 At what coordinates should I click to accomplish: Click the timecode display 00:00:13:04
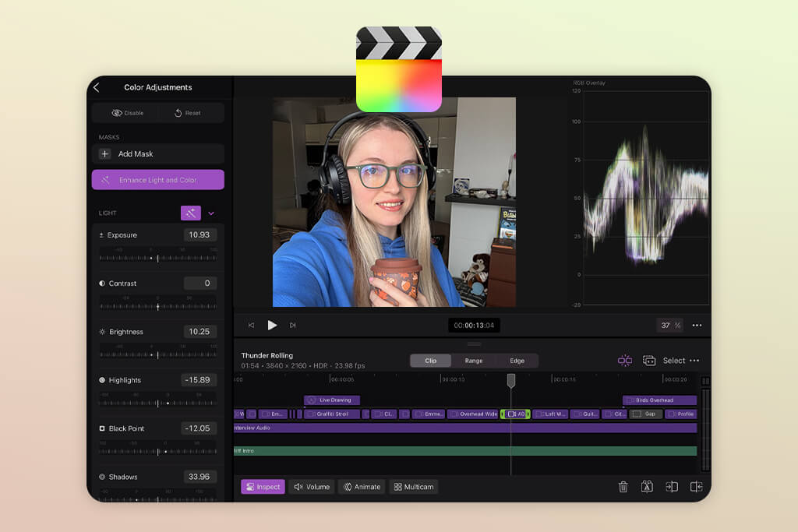click(x=474, y=326)
